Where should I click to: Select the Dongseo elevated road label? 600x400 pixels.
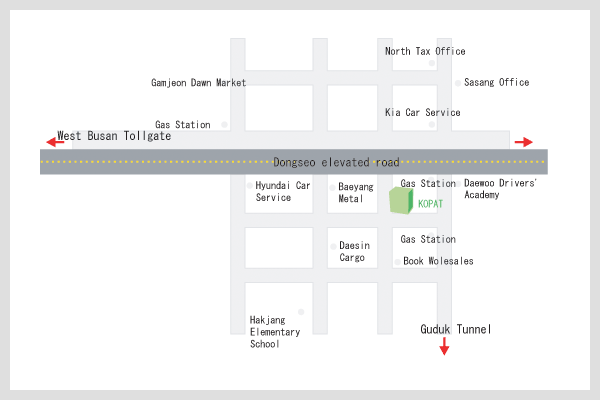[x=336, y=162]
